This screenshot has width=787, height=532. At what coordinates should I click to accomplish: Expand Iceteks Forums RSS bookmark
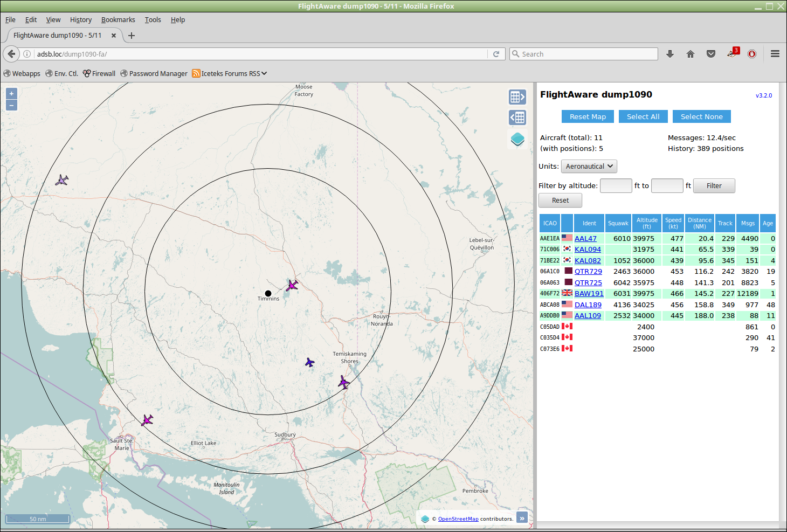[x=230, y=74]
